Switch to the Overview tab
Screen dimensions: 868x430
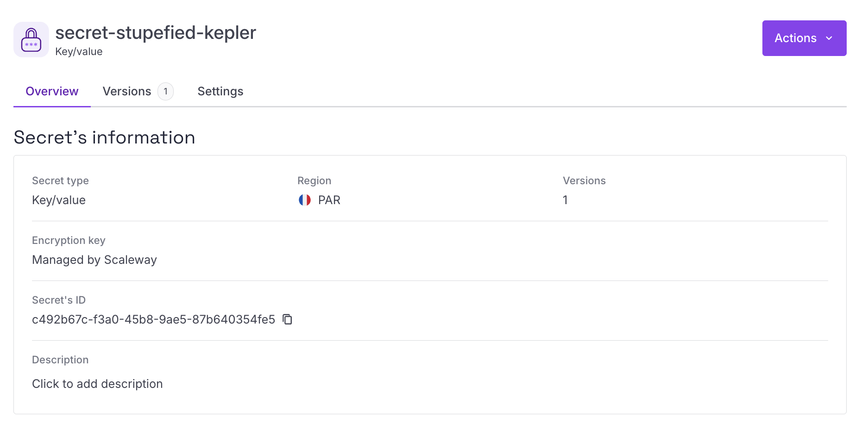pyautogui.click(x=52, y=91)
